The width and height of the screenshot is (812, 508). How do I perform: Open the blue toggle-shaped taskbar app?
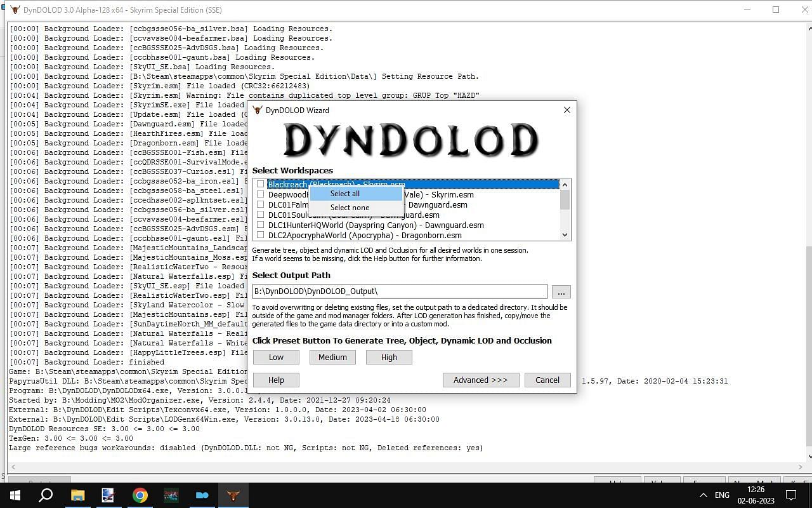(202, 495)
